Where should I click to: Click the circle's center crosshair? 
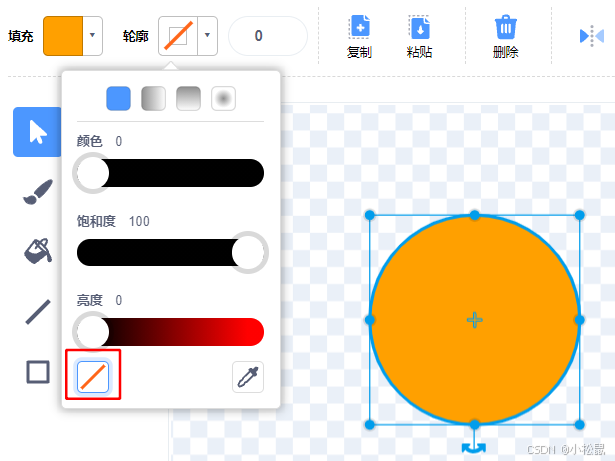click(x=475, y=320)
